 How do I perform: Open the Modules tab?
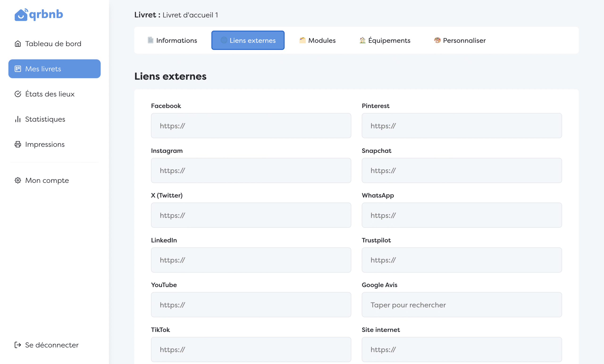click(317, 40)
